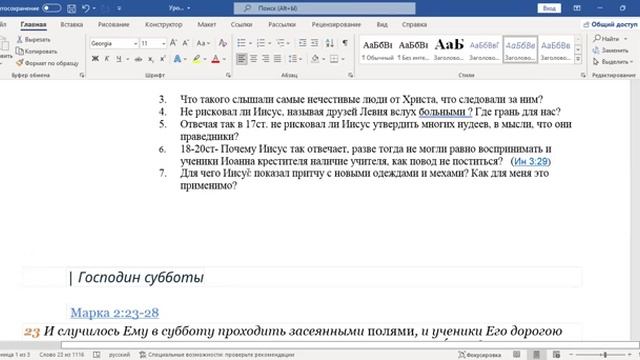Apply the Обычный style
This screenshot has width=640, height=360.
[x=378, y=50]
